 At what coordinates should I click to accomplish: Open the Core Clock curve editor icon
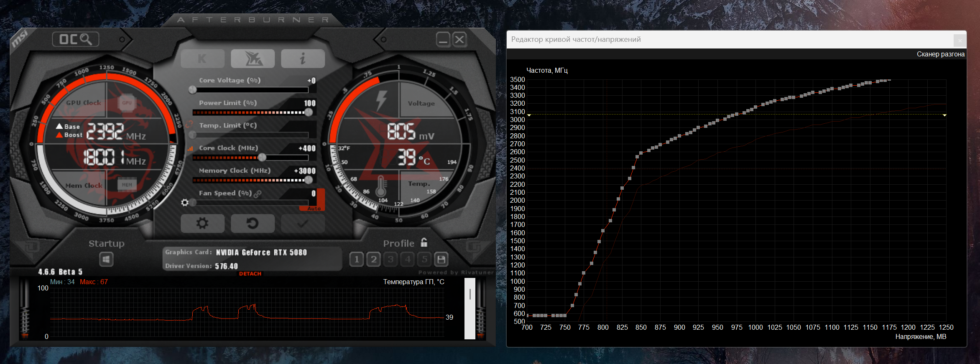point(190,148)
